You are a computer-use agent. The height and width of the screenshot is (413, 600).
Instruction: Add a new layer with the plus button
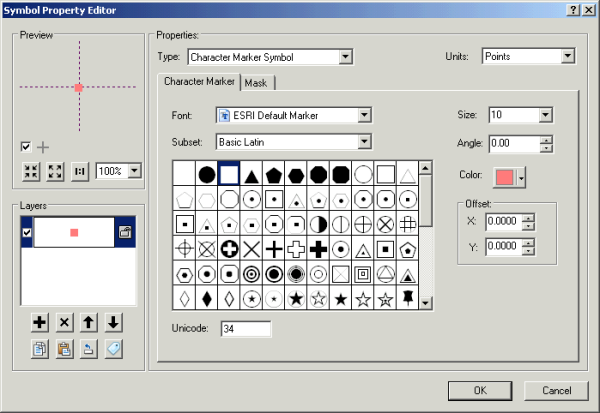click(40, 322)
